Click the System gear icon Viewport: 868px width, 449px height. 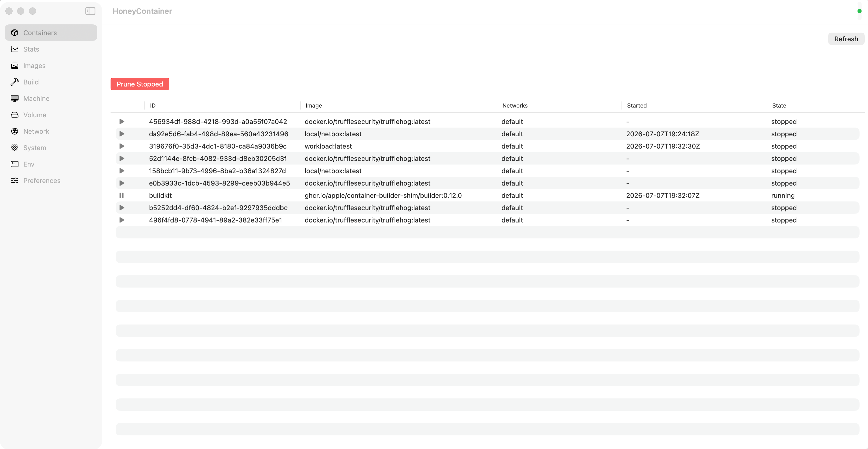tap(14, 148)
